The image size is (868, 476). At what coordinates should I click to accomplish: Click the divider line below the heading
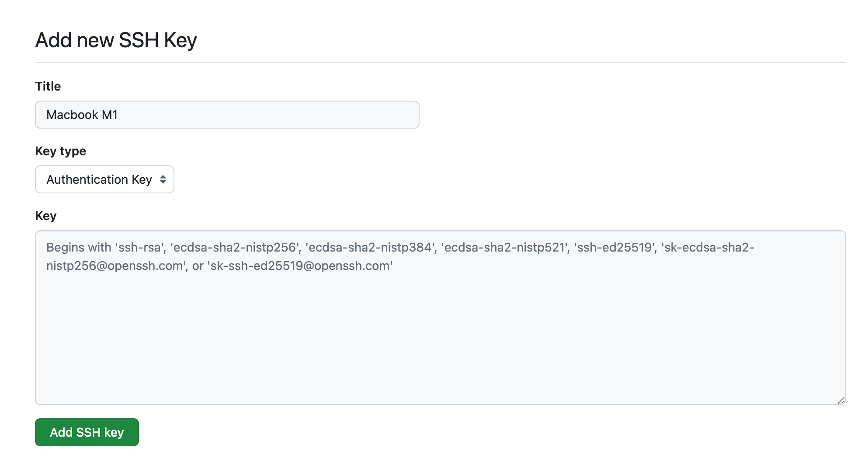click(x=441, y=63)
